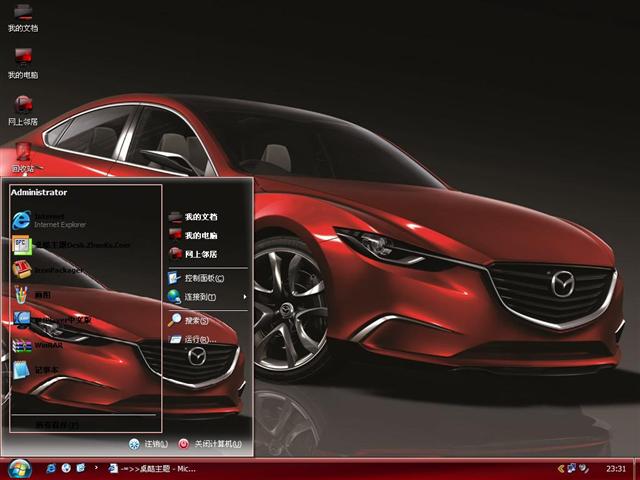Choose 搜索 (Search) in the Start menu

click(x=195, y=320)
